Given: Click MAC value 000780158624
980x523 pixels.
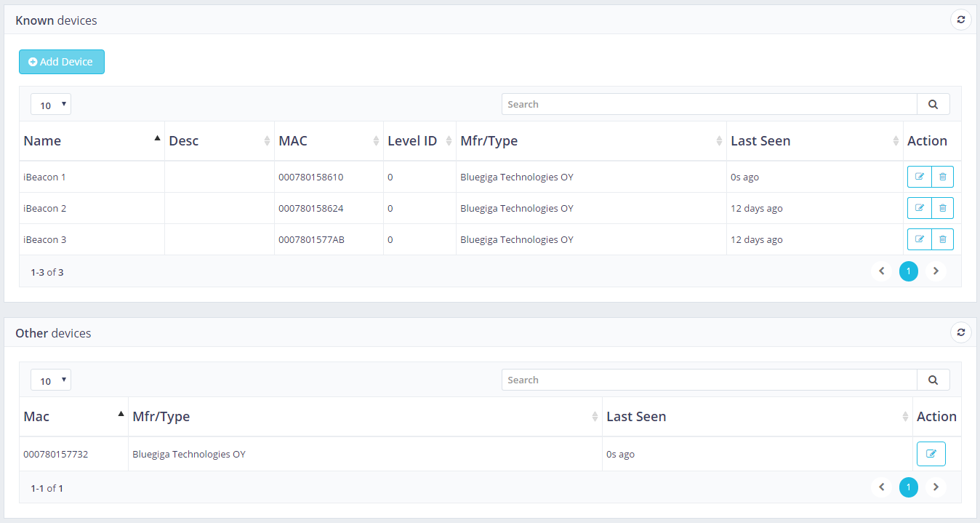Looking at the screenshot, I should pos(311,208).
